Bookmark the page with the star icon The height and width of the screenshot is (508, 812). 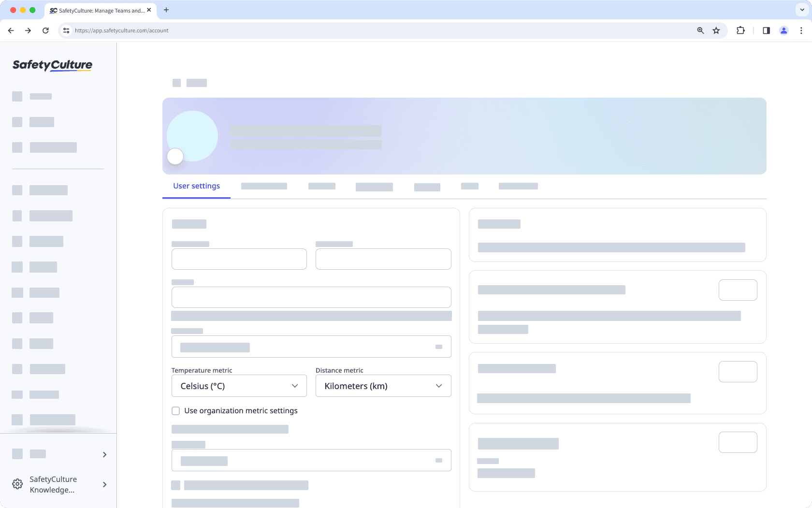716,30
